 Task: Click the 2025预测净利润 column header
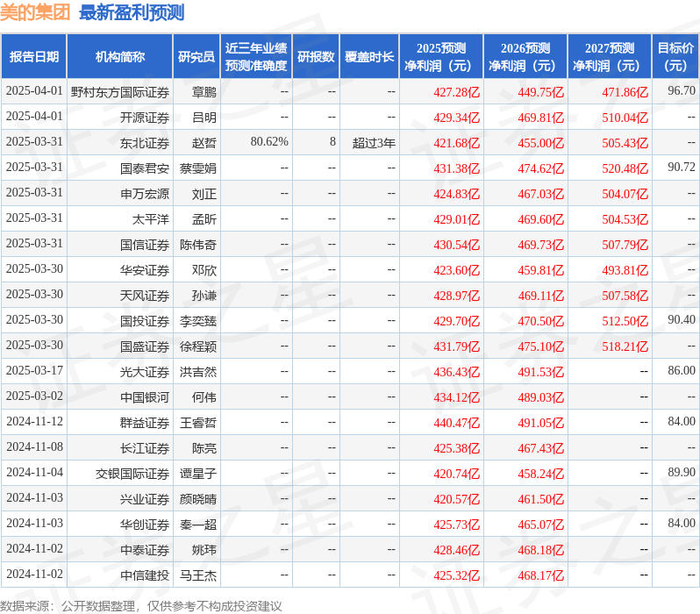[x=441, y=57]
